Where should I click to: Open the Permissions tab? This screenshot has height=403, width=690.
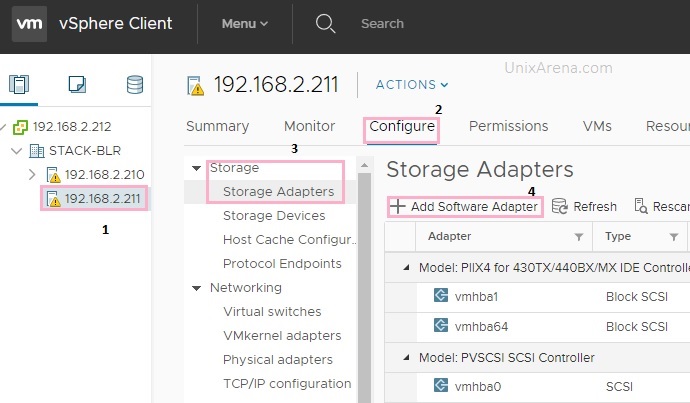pos(508,126)
